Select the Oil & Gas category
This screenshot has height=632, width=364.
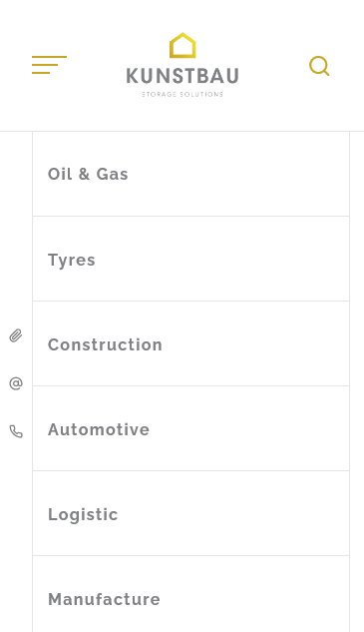pyautogui.click(x=88, y=174)
